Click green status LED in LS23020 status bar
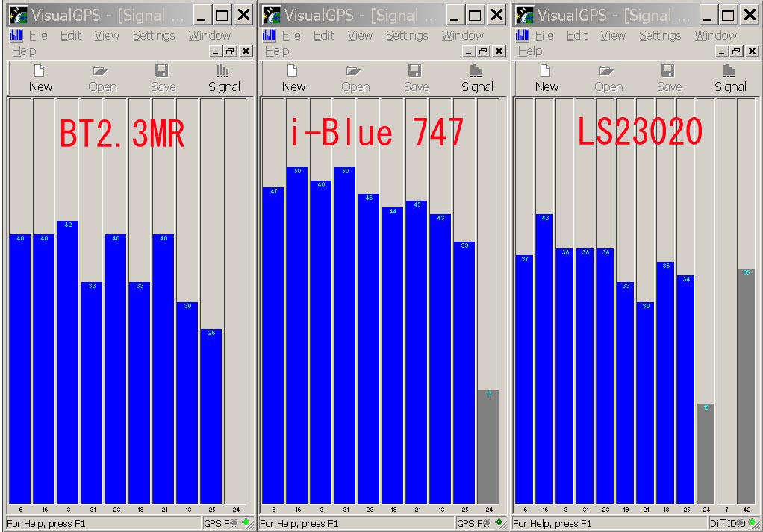The height and width of the screenshot is (532, 763). click(x=752, y=522)
